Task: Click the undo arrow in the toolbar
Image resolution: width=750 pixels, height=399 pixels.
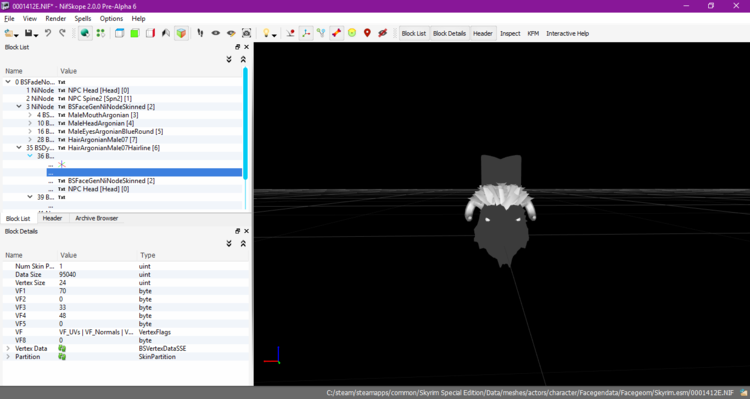Action: point(48,33)
